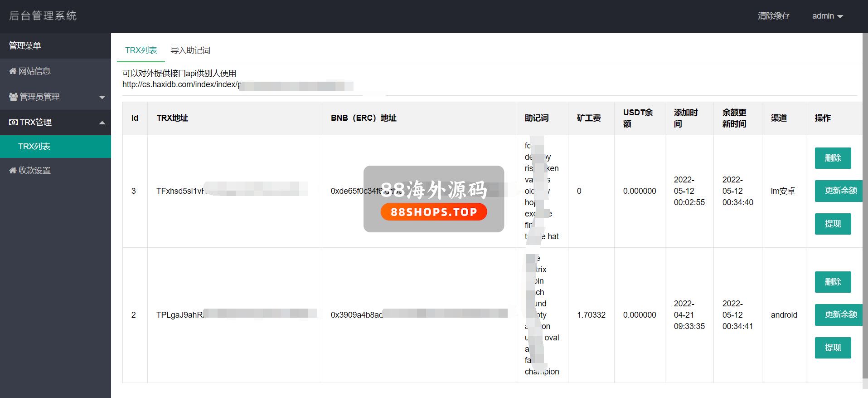
Task: Select the TRX列表 tab
Action: [141, 50]
